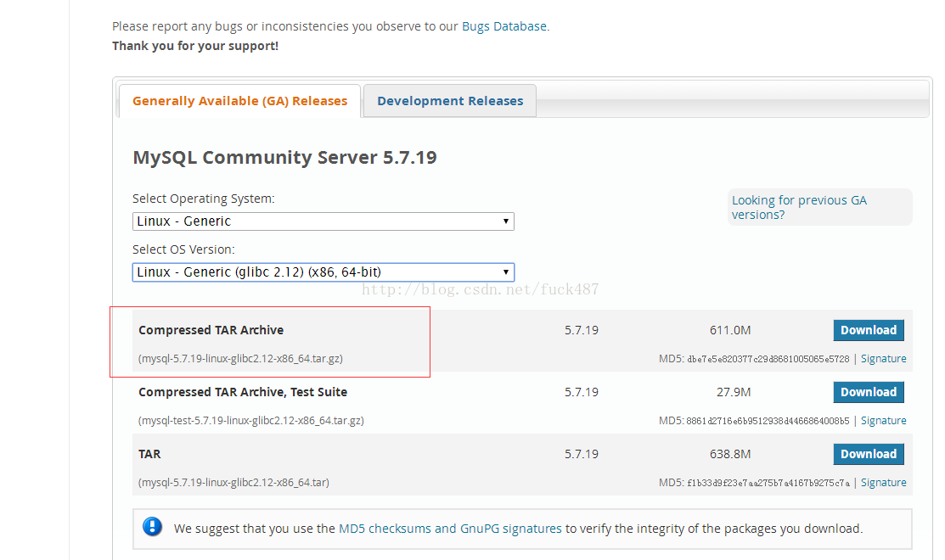The width and height of the screenshot is (945, 560).
Task: Open MD5 checksums and GnuPG signatures link
Action: coord(450,529)
